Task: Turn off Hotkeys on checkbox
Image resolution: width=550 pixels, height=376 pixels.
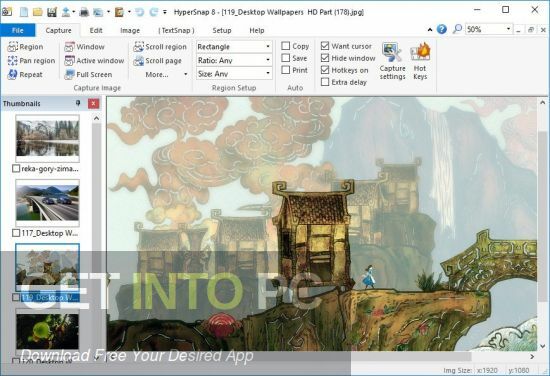Action: coord(325,70)
